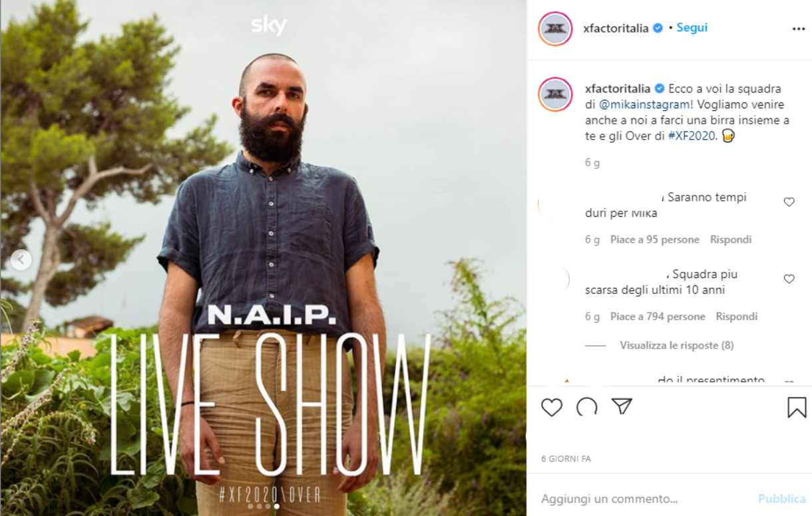Click verified badge beside header xfactoritalia

click(x=658, y=29)
